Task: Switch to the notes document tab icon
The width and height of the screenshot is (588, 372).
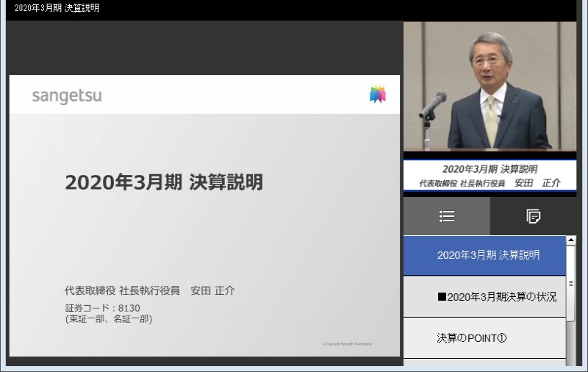Action: (533, 216)
